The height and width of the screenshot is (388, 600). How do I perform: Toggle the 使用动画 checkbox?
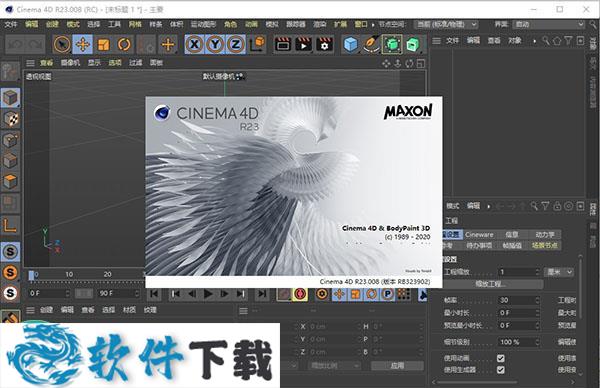tap(501, 358)
